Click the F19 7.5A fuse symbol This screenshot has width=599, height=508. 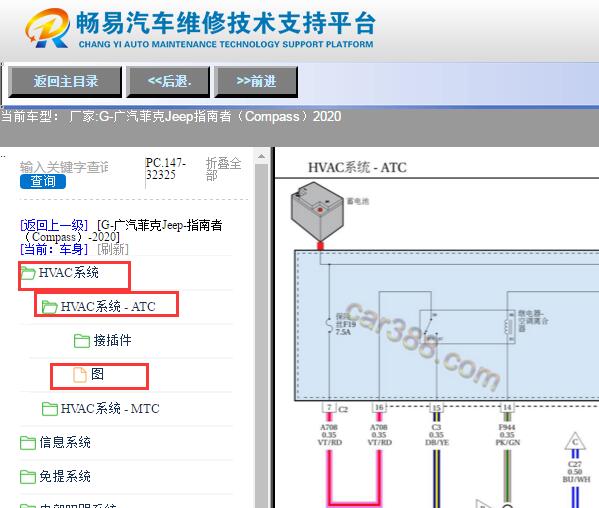click(329, 325)
